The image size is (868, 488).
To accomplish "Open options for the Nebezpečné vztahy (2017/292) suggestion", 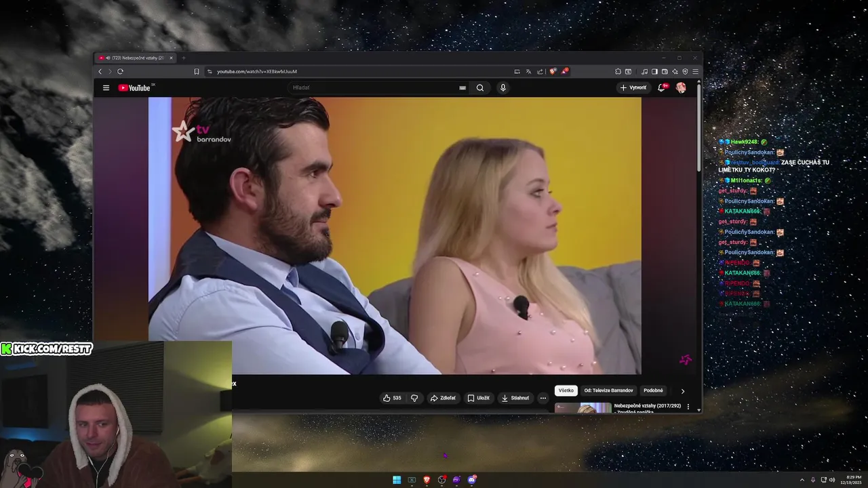I will point(688,407).
